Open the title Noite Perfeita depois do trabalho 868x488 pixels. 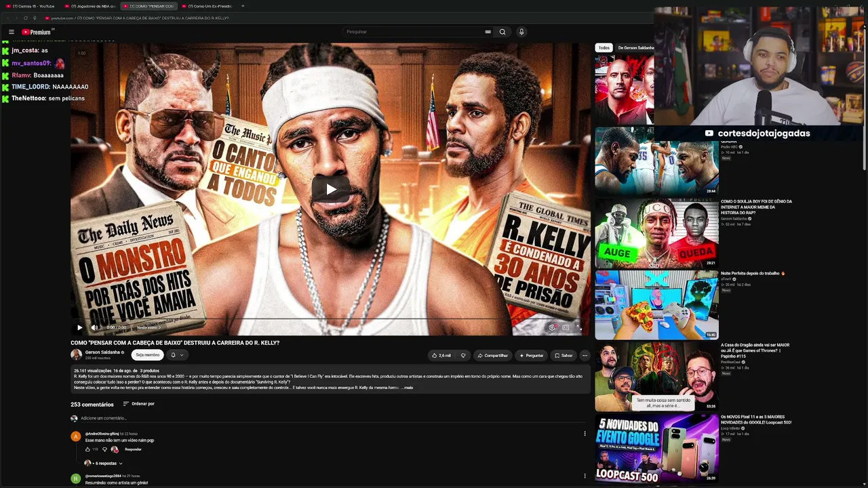point(753,273)
